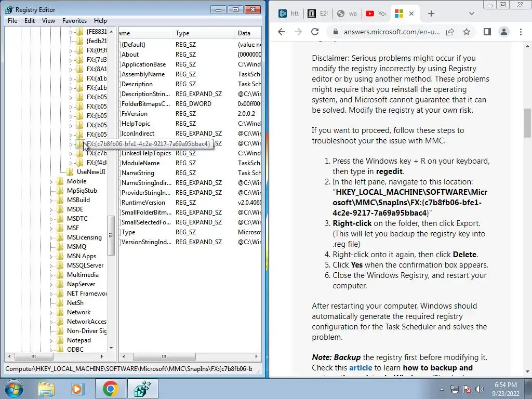Select the Notepad registry key

[79, 340]
